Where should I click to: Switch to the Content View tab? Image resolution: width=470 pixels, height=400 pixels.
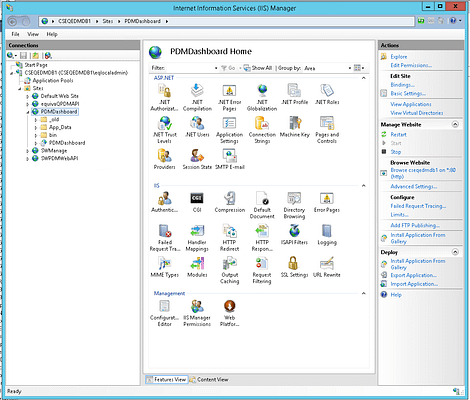[209, 380]
